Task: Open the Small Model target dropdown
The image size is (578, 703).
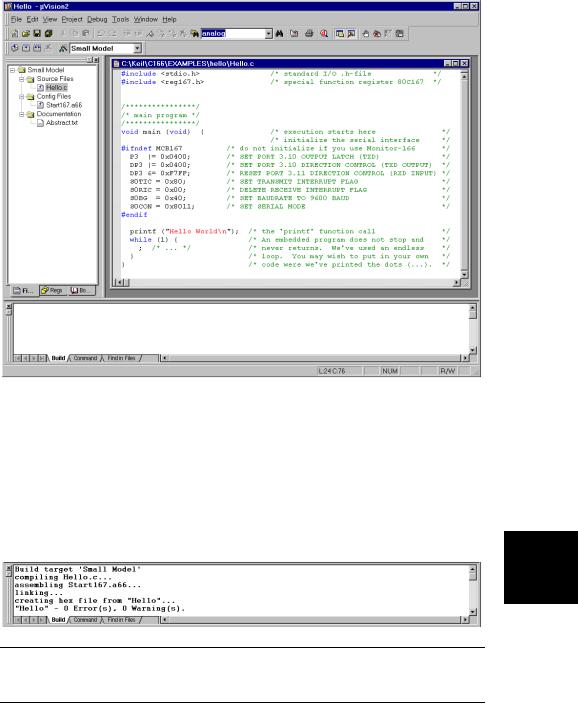Action: (138, 48)
